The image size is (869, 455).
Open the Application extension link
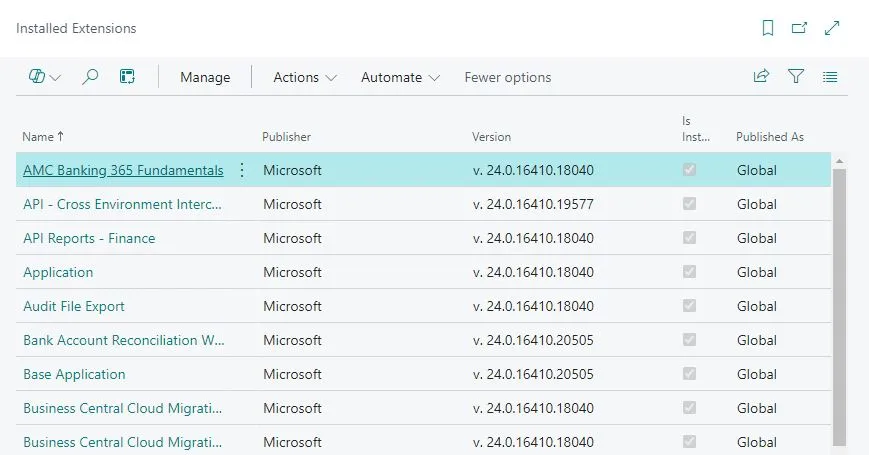pyautogui.click(x=58, y=272)
